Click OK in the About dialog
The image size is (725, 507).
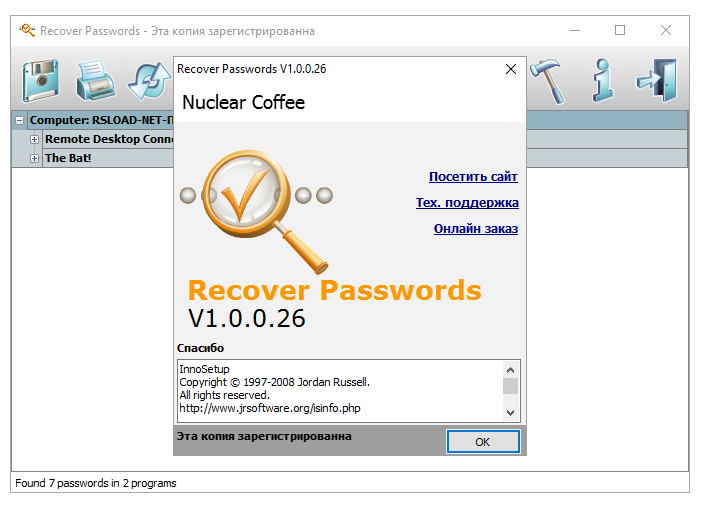pos(483,442)
